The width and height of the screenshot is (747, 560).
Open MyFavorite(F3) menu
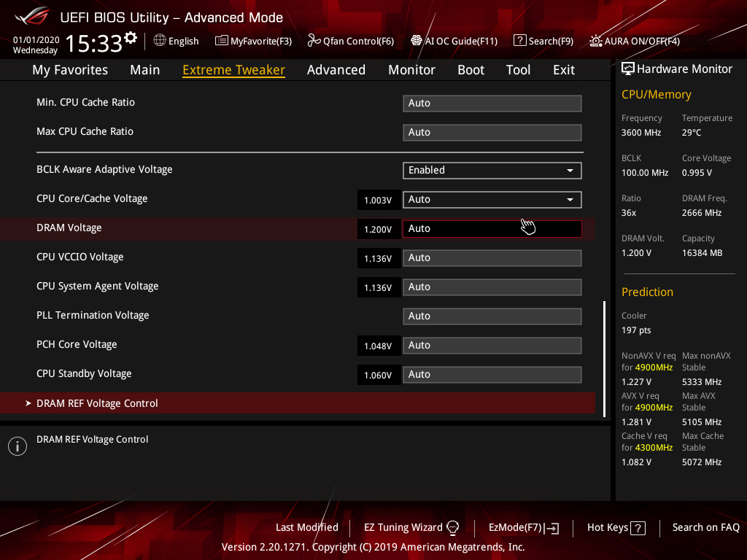click(253, 41)
